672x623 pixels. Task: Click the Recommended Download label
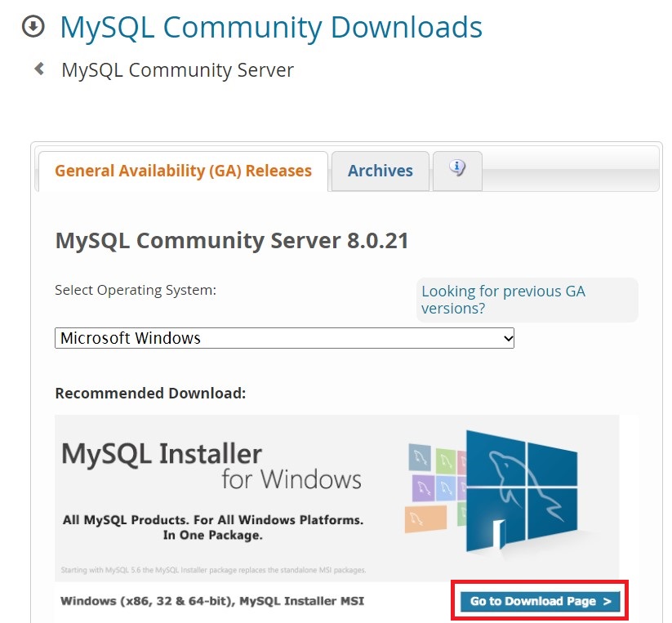click(150, 393)
